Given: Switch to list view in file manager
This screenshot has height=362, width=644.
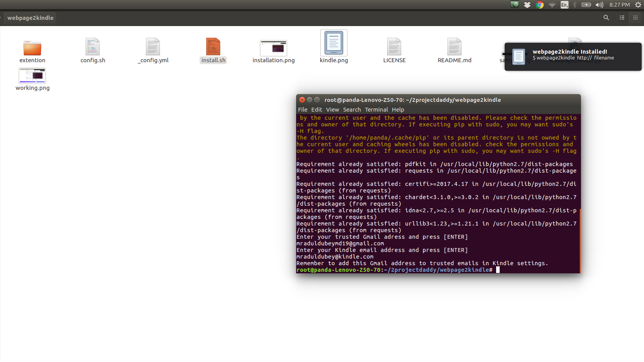Looking at the screenshot, I should coord(622,17).
